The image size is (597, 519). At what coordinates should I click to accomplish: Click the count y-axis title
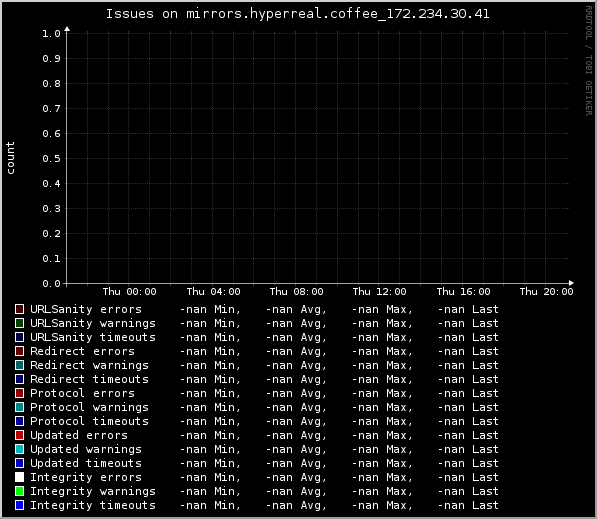pos(10,158)
